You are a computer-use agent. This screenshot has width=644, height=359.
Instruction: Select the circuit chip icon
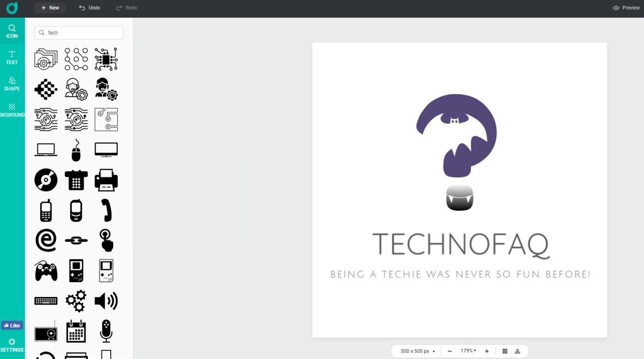point(106,59)
